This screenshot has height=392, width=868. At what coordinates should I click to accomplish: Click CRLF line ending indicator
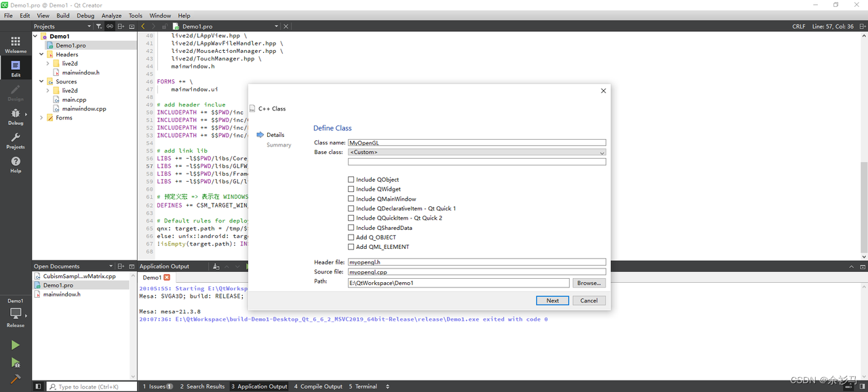tap(799, 26)
